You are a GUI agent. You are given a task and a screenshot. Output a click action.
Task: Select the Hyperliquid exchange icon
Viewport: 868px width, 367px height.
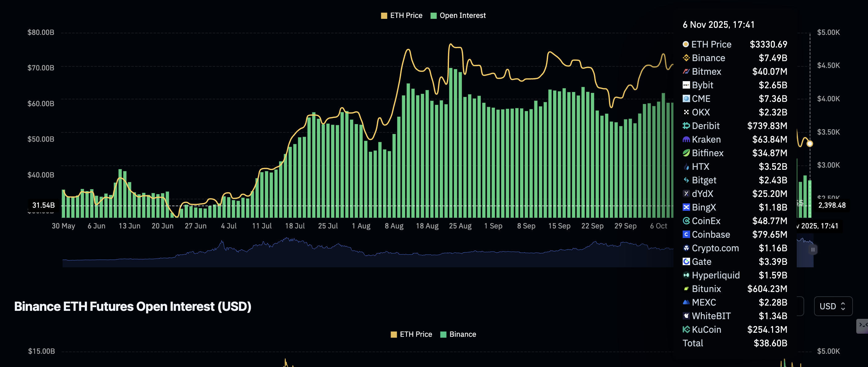coord(686,275)
